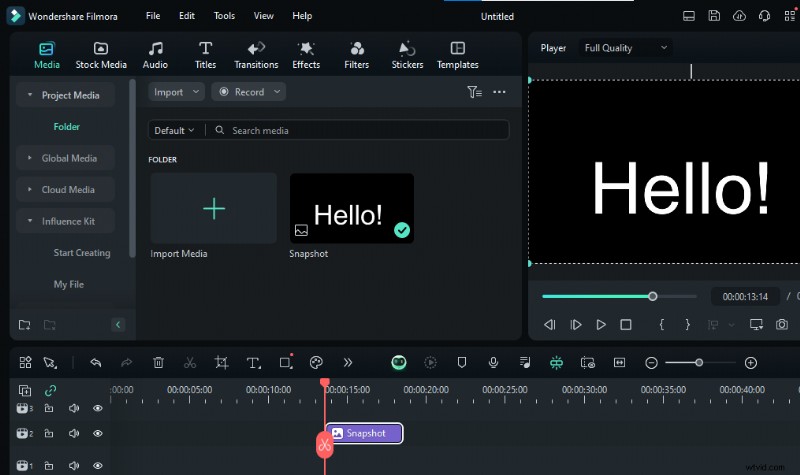Click the Search media field

coord(357,131)
